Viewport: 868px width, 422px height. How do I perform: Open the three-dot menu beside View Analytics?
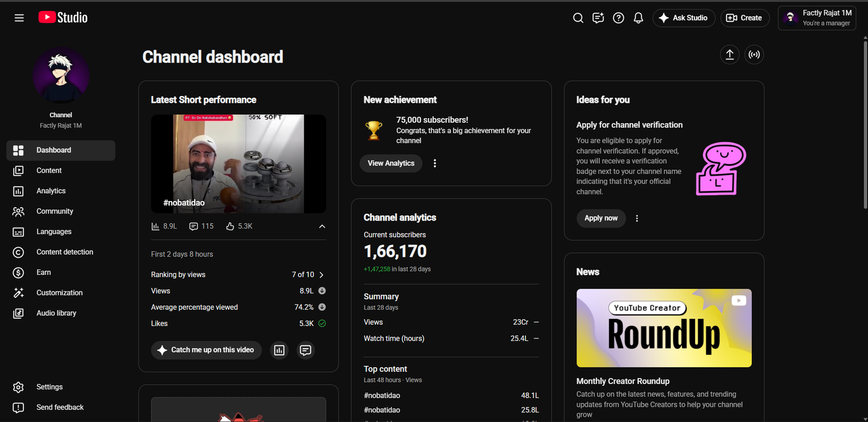[435, 163]
